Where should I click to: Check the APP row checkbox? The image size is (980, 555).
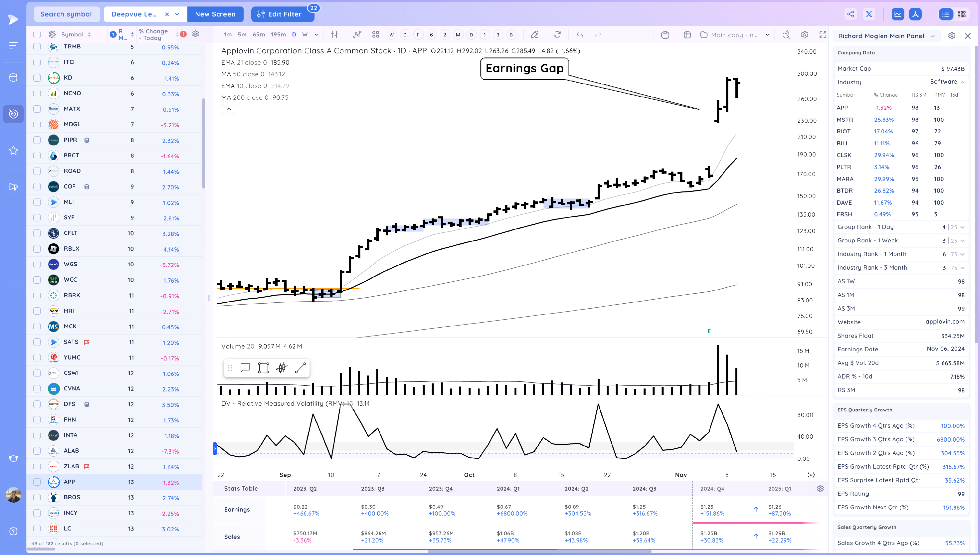pos(37,482)
